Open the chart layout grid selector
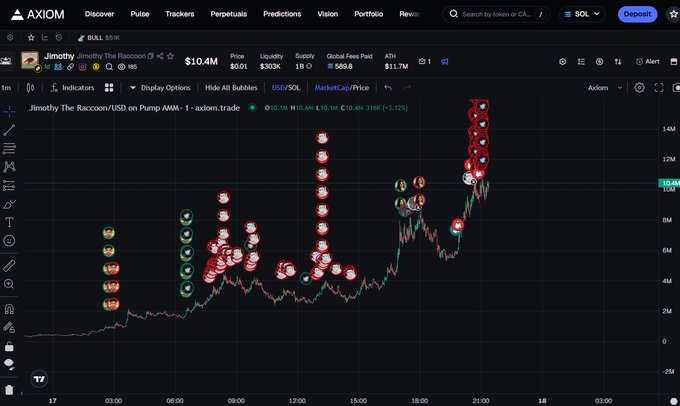 pyautogui.click(x=109, y=88)
